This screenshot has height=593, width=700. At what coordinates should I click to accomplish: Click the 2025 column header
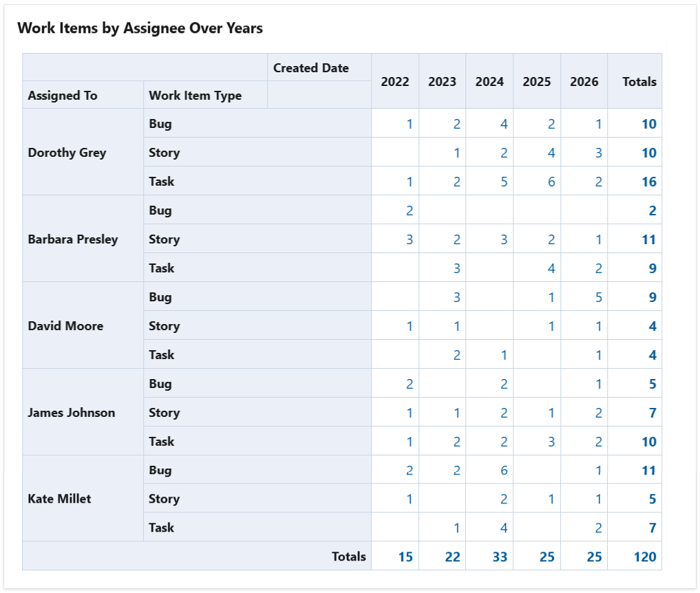point(536,81)
